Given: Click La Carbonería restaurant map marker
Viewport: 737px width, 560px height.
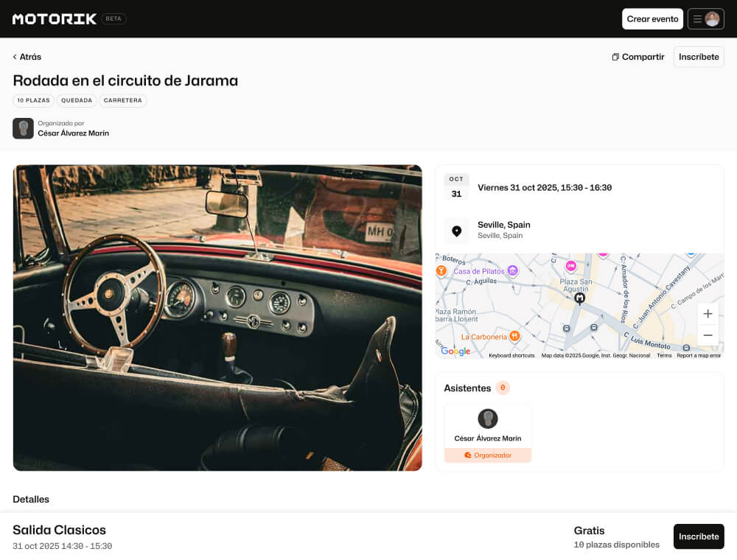Looking at the screenshot, I should [514, 336].
